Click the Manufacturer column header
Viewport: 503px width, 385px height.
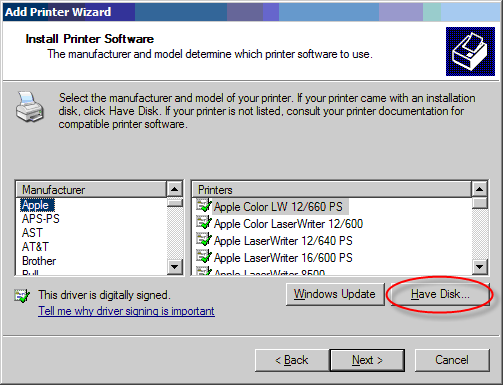point(91,190)
